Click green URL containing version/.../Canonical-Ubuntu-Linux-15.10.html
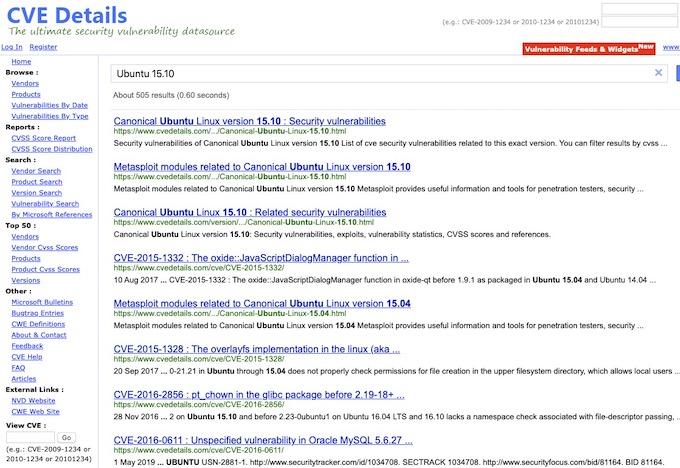The width and height of the screenshot is (680, 468). [x=244, y=222]
